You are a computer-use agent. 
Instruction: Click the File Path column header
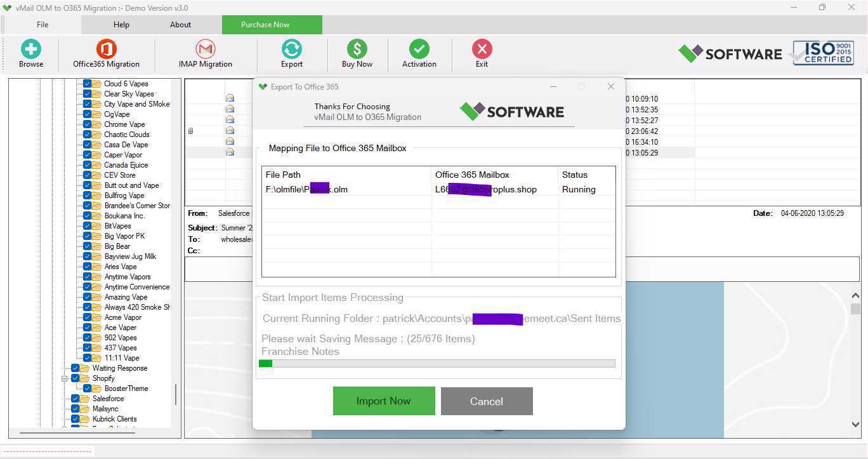[x=346, y=175]
